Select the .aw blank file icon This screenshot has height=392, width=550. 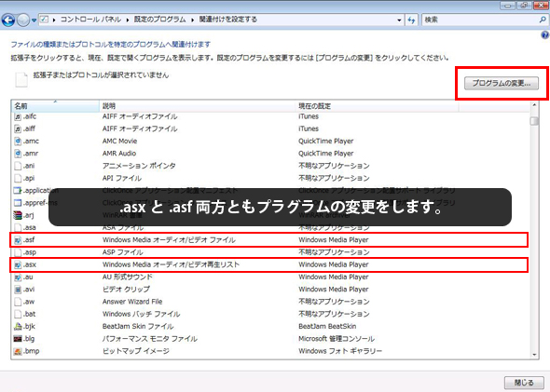pos(18,302)
